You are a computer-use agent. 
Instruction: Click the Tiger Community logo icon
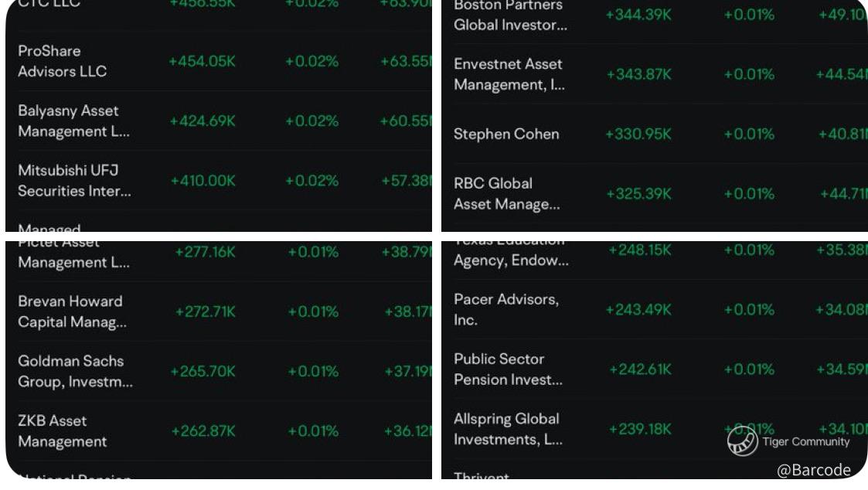coord(742,441)
